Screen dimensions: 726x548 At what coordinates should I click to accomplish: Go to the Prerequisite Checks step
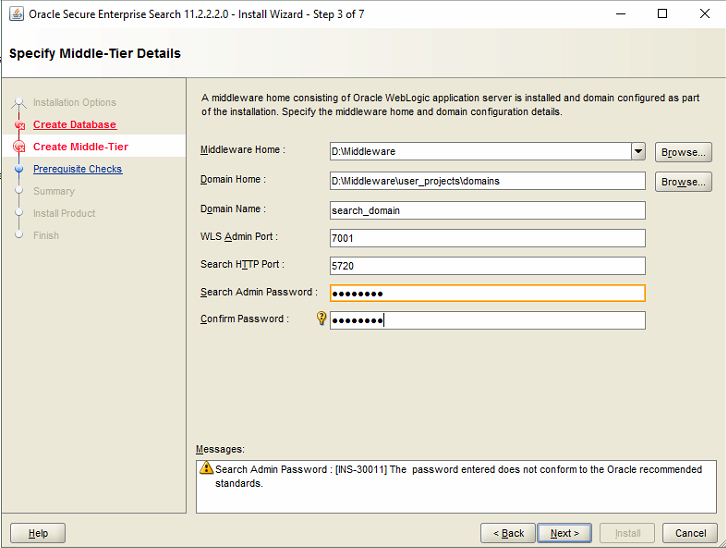(77, 169)
